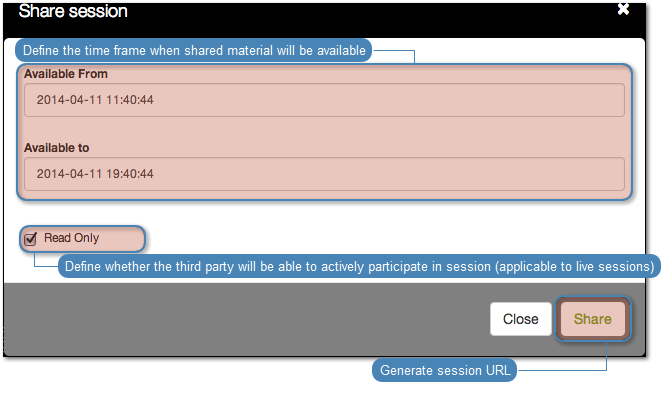Click the 'Define the time frame' callout
The width and height of the screenshot is (672, 395).
point(194,51)
